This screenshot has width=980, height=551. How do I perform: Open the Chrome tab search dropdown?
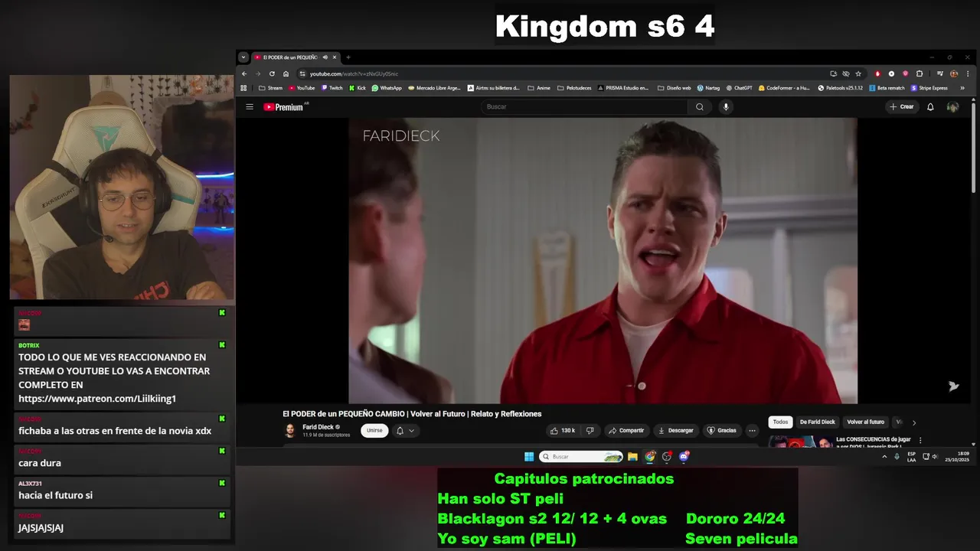[243, 57]
